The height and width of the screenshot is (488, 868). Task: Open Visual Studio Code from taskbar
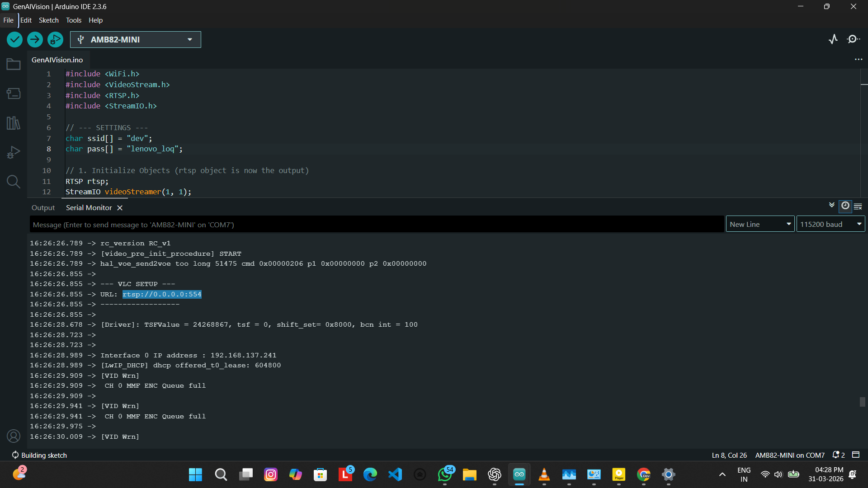click(x=395, y=474)
